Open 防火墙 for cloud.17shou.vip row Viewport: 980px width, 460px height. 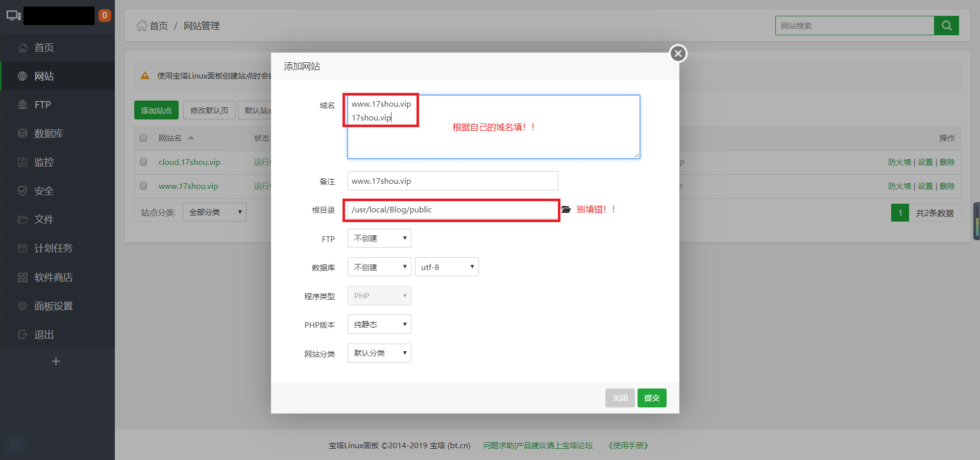pos(899,162)
